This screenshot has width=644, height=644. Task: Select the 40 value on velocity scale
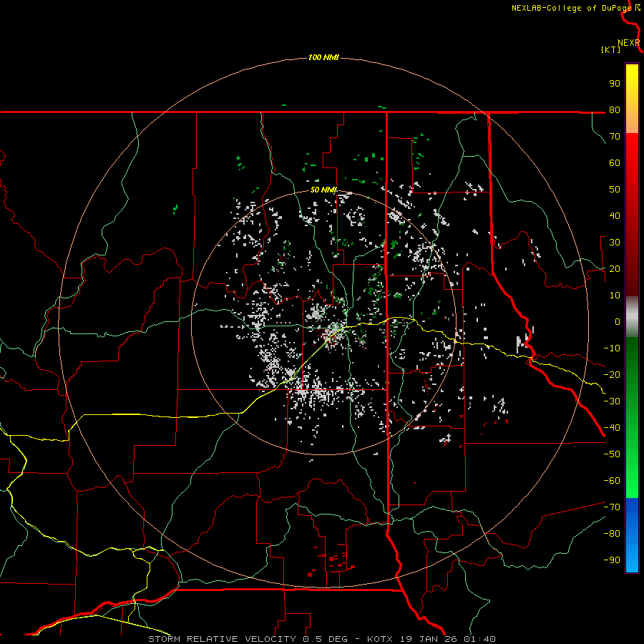tap(615, 216)
